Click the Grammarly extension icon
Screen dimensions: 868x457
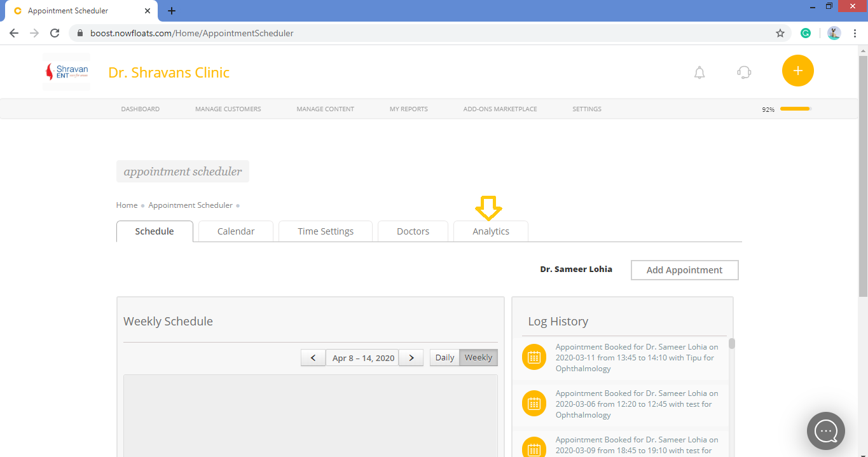click(805, 32)
